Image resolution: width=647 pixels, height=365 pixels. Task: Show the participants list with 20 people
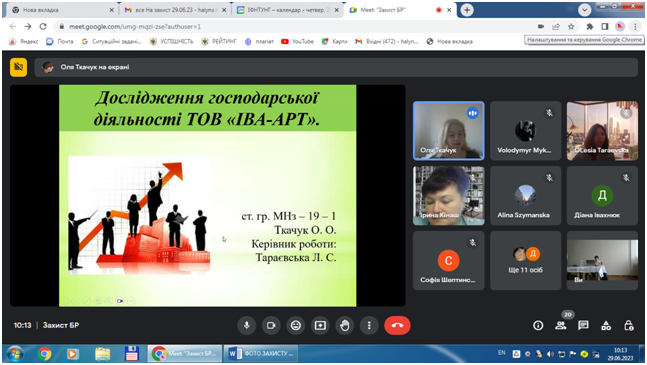561,325
